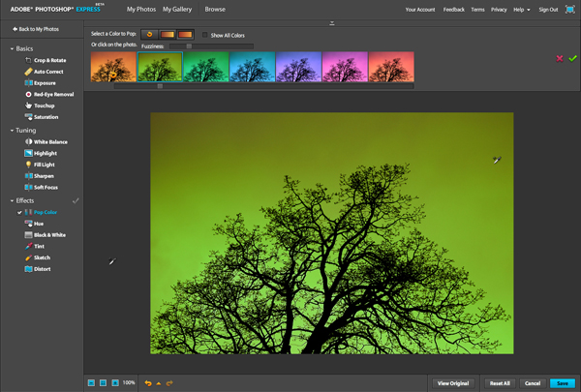Collapse the Basics section
This screenshot has width=581, height=392.
(12, 49)
